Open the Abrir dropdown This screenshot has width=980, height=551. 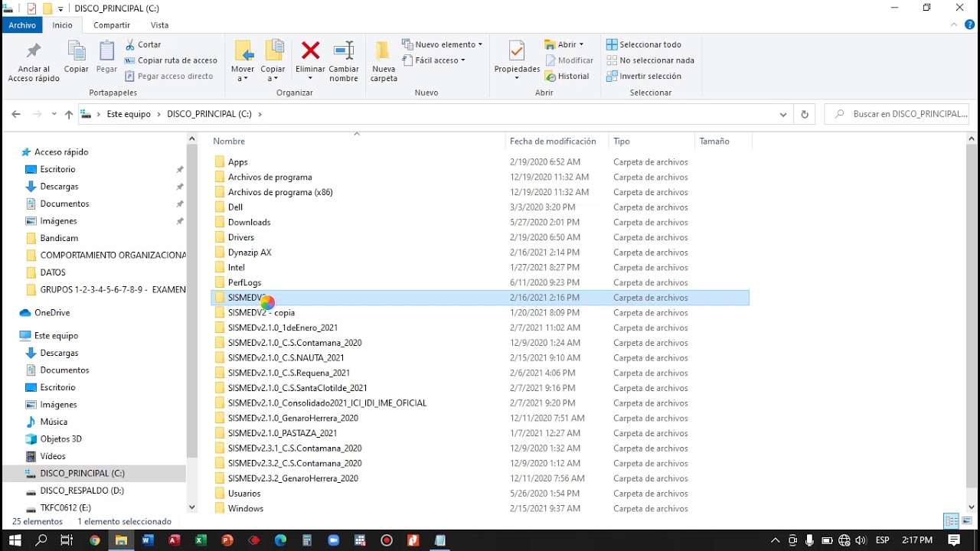point(564,44)
